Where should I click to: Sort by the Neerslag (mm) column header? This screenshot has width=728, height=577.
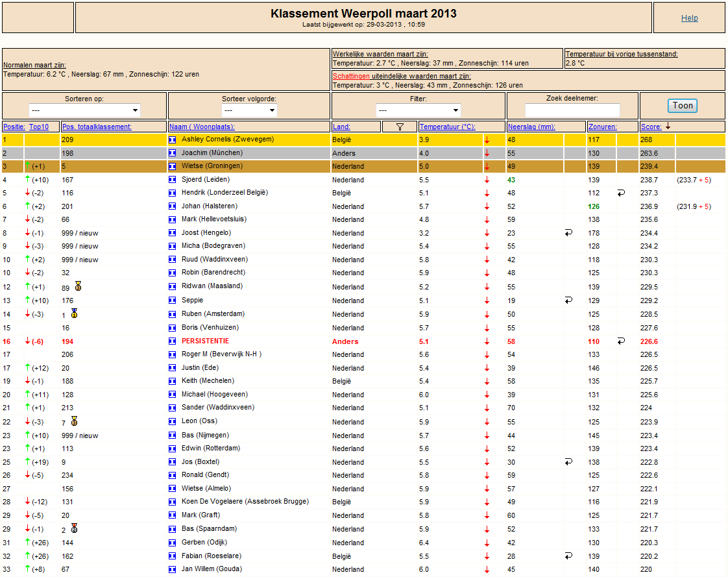coord(531,127)
